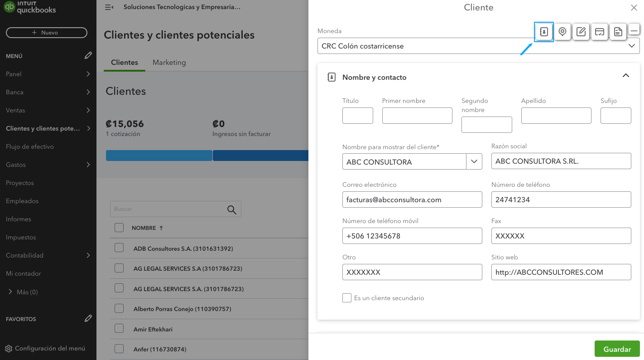
Task: Open payments section via card icon
Action: click(x=600, y=32)
